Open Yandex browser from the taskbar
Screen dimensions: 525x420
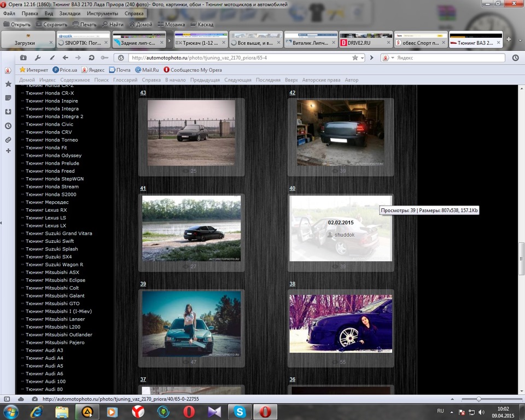pos(138,412)
